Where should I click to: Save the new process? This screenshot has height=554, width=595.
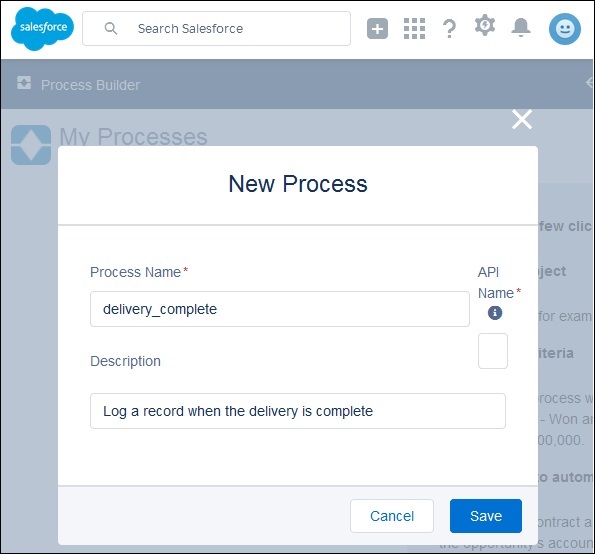click(486, 516)
